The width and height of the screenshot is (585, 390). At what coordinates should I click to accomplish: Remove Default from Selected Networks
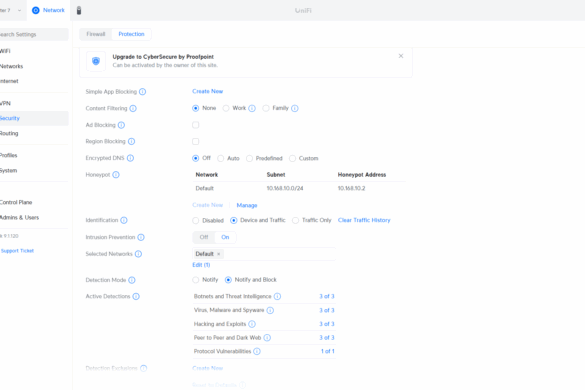(219, 254)
